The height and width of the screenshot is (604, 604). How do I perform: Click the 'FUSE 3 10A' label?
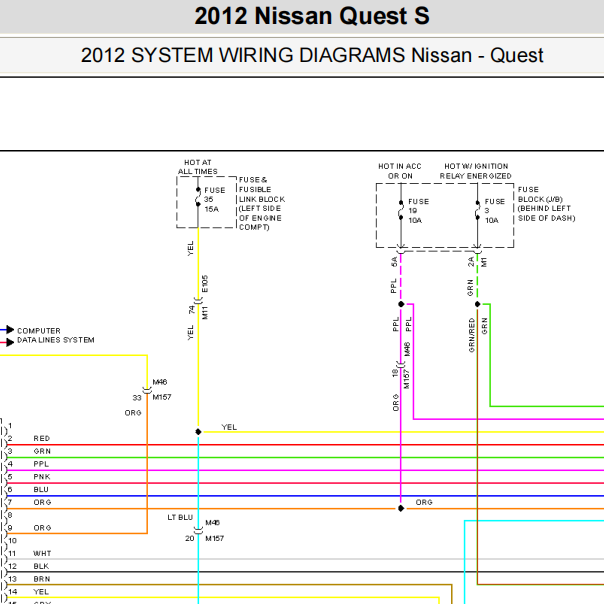[495, 211]
